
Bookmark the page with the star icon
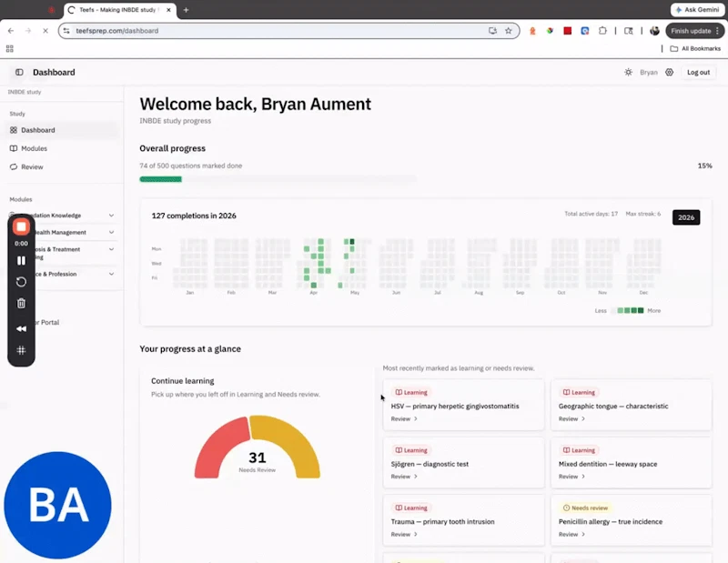coord(509,31)
